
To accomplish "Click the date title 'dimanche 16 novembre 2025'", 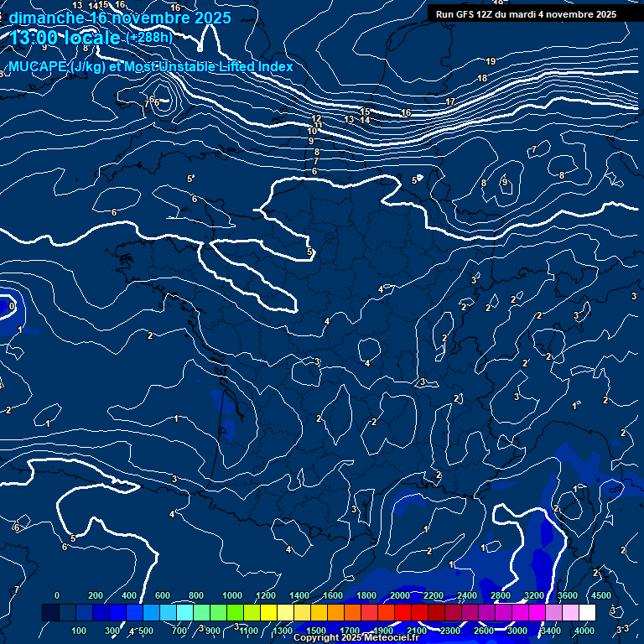I will [120, 18].
